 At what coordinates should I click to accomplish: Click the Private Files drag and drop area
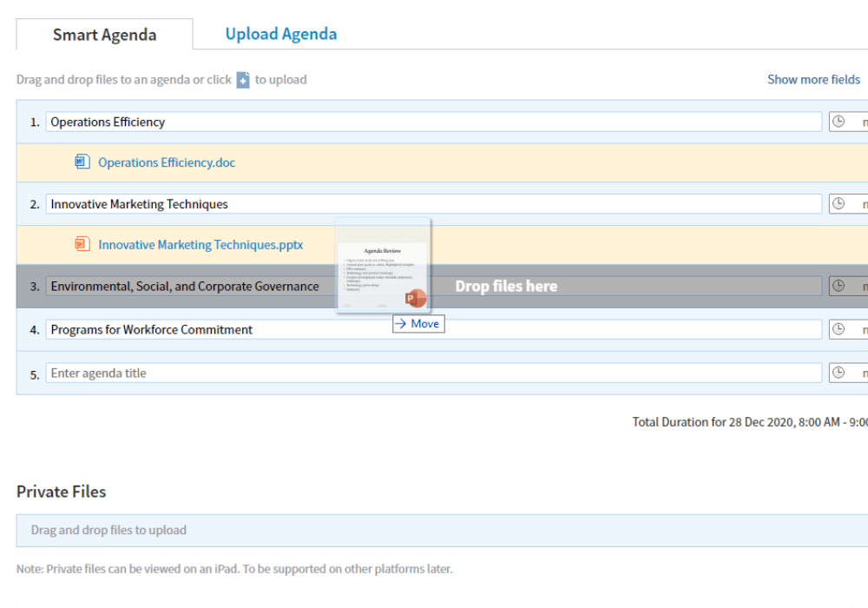coord(434,530)
